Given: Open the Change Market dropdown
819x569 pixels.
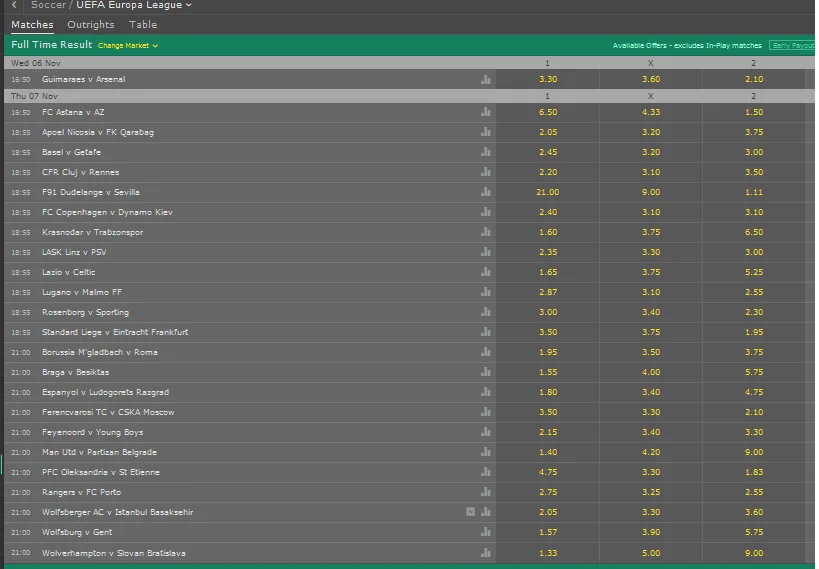Looking at the screenshot, I should pos(128,45).
